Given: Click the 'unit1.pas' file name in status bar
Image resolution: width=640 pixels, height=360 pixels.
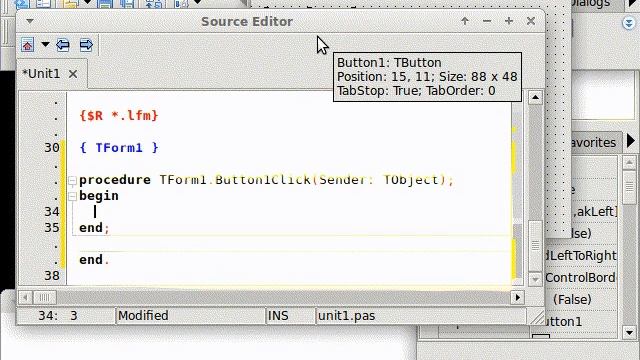Looking at the screenshot, I should coord(347,316).
